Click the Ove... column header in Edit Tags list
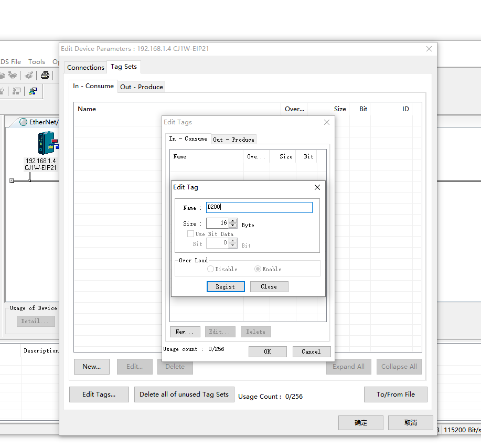The image size is (481, 448). 256,156
